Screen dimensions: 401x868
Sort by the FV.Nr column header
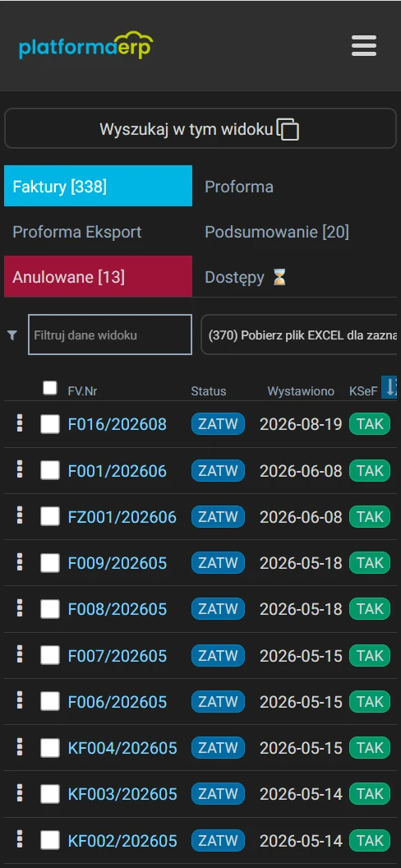pyautogui.click(x=82, y=390)
